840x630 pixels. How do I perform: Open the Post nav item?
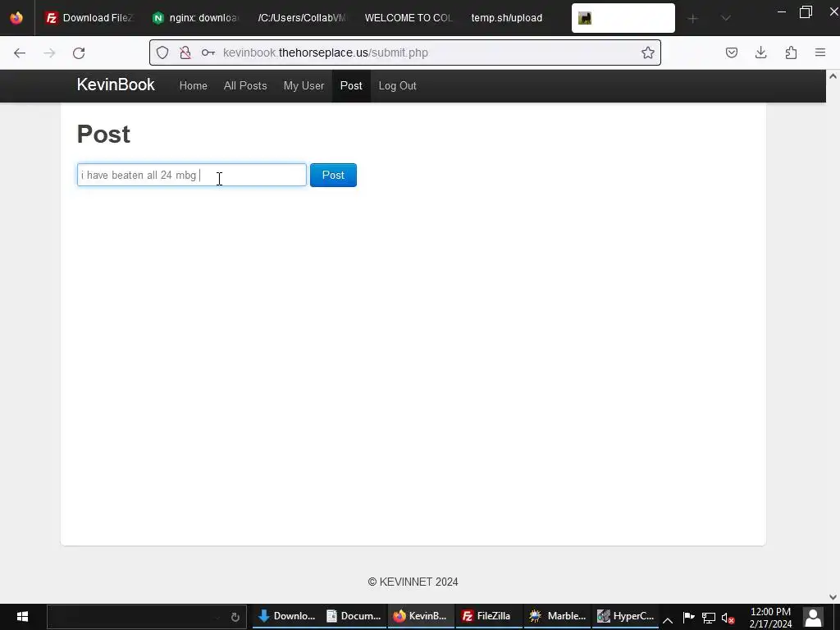point(351,85)
